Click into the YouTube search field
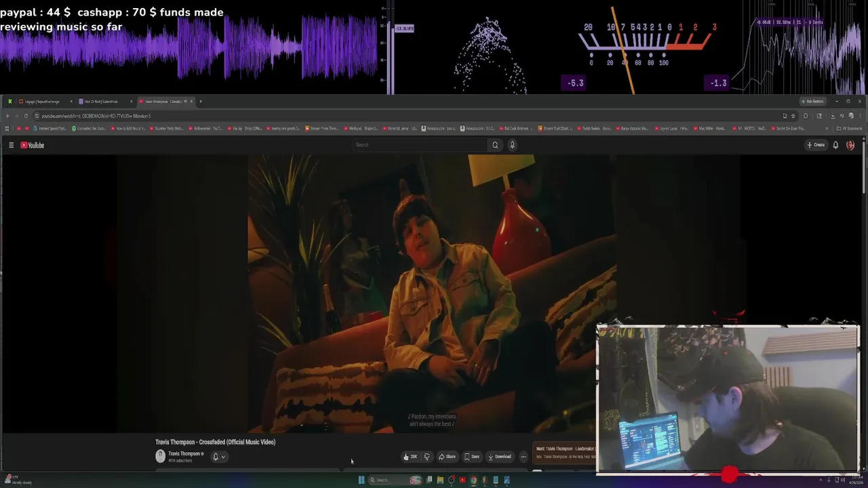The width and height of the screenshot is (868, 488). 419,145
